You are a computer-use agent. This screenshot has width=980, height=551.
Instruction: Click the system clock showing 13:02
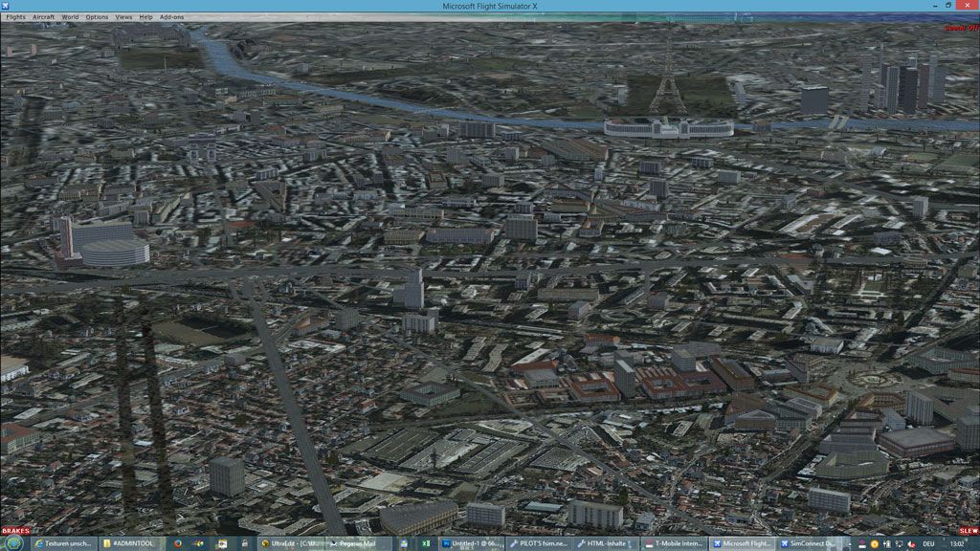[960, 543]
